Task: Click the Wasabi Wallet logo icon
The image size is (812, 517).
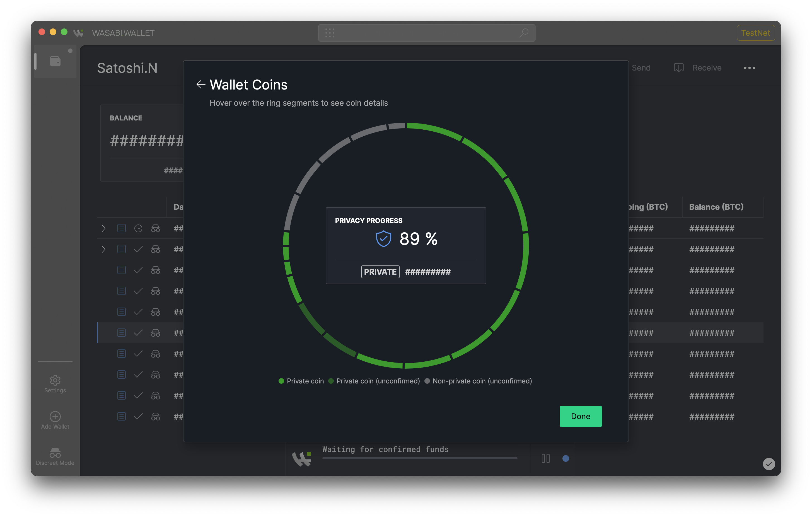Action: point(79,33)
